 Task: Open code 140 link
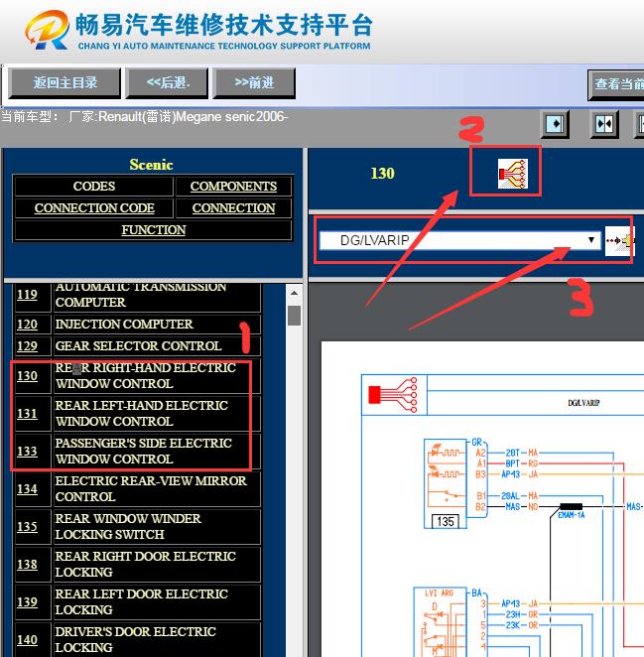click(27, 640)
